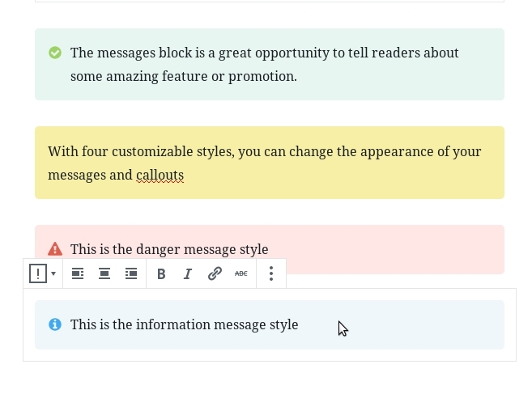Align text center in toolbar
Screen dimensions: 532x394
pyautogui.click(x=104, y=273)
